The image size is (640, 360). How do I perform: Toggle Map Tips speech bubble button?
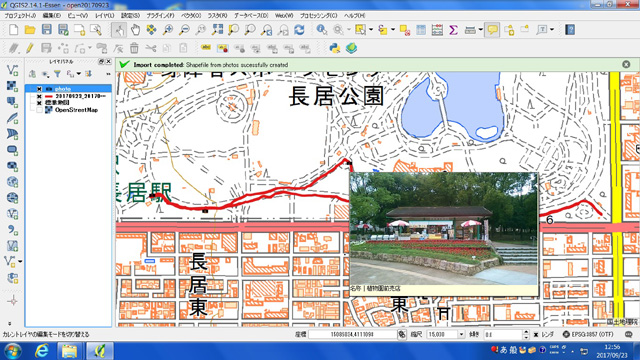[493, 30]
